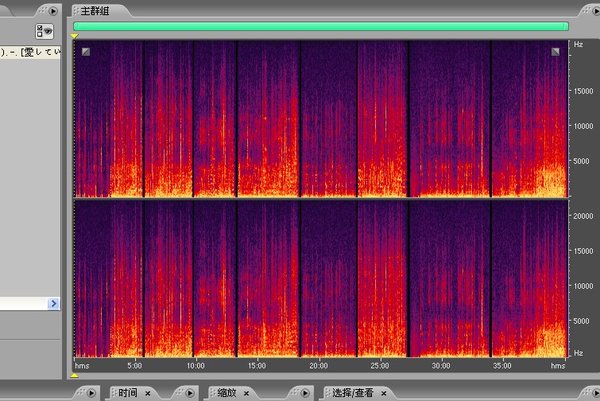Select the 愛してい file entry in left panel

point(31,52)
